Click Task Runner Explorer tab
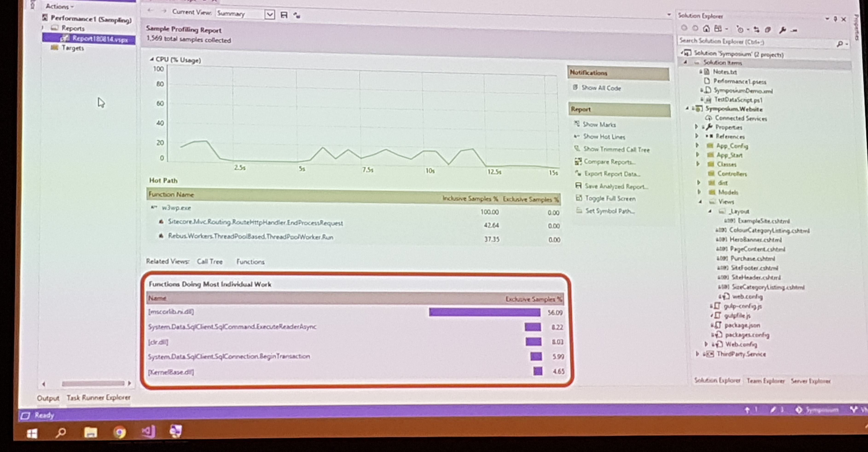 [99, 397]
